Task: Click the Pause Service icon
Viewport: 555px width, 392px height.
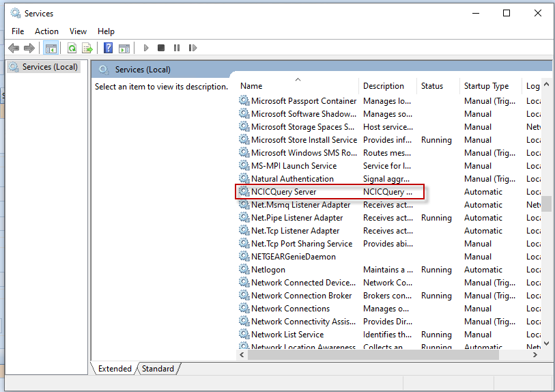Action: pos(177,48)
